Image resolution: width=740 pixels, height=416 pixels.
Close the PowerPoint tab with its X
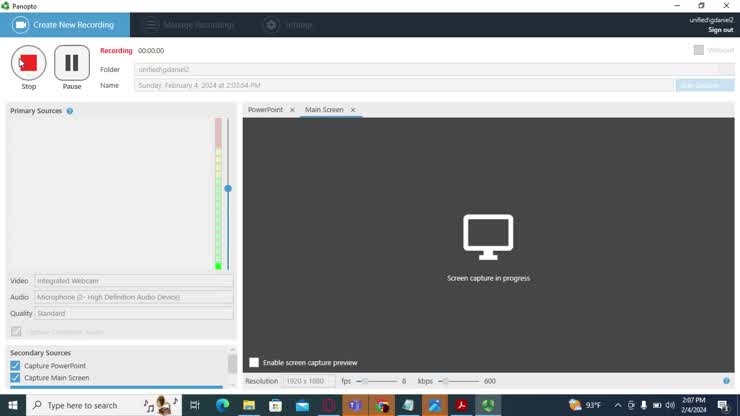[292, 110]
